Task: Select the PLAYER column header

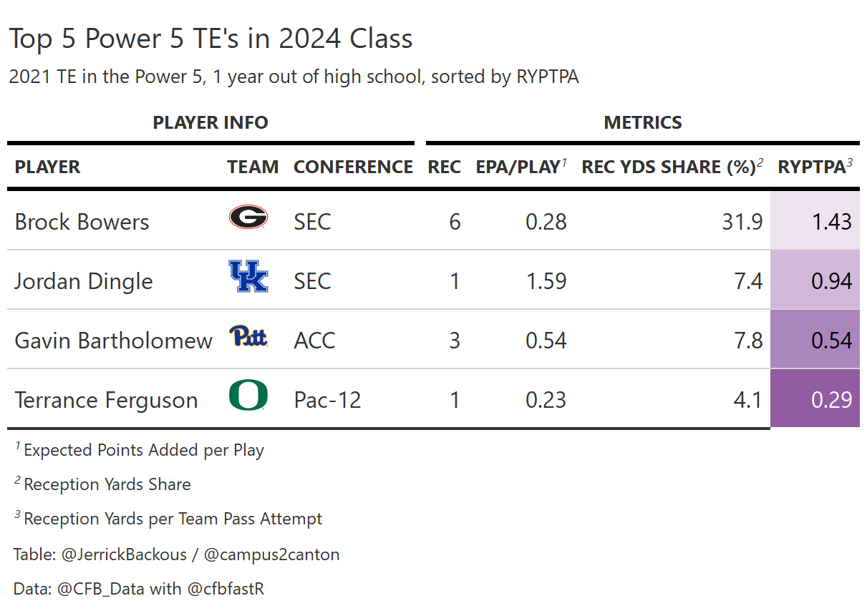Action: point(47,167)
